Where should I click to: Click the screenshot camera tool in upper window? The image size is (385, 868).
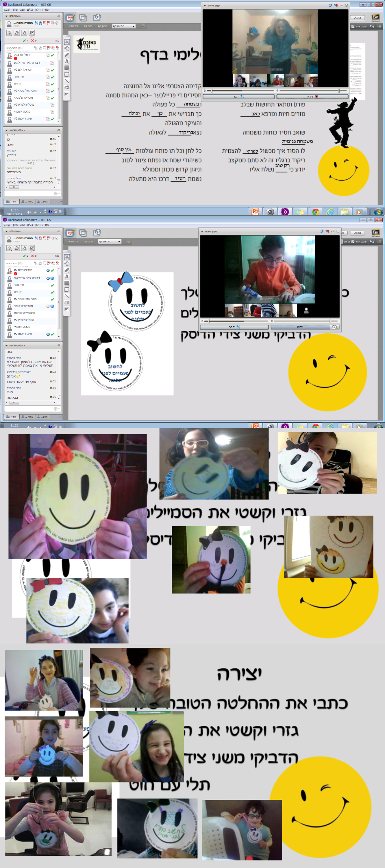(67, 87)
